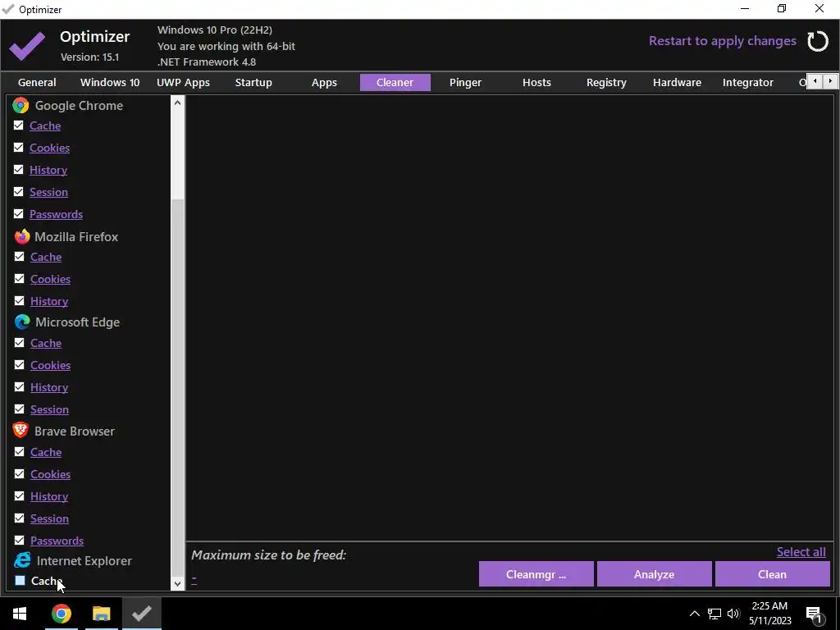Uncheck the Google Chrome History checkbox
Viewport: 840px width, 630px height.
click(19, 169)
